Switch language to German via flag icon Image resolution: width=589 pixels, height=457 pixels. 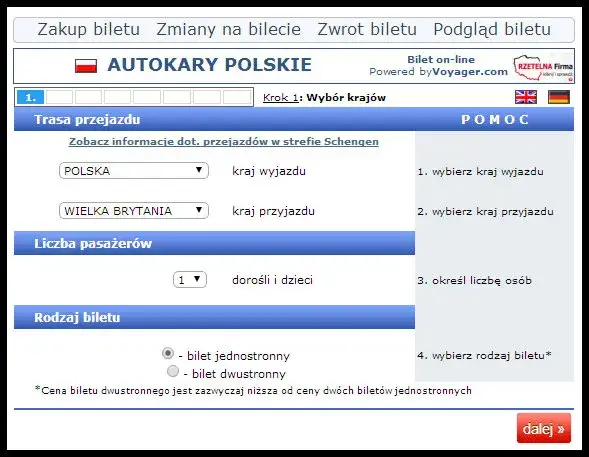[x=559, y=97]
